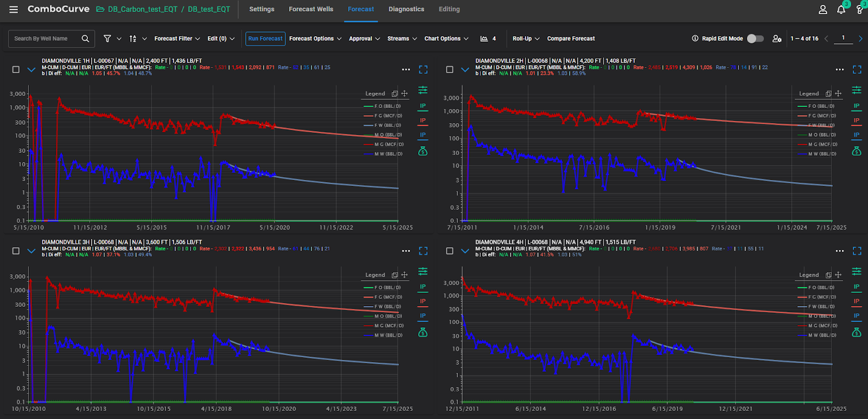
Task: Check the DIAMONDVILLE 1H well checkbox
Action: (16, 69)
